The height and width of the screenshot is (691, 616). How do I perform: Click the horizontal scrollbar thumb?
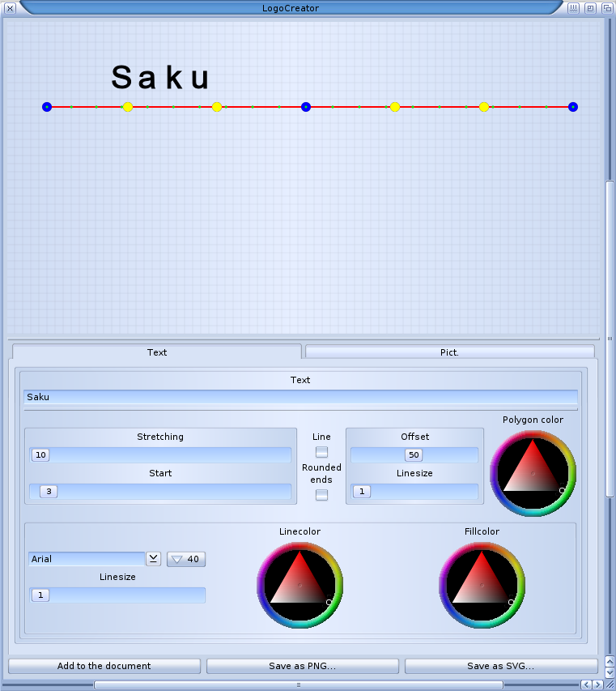pos(299,685)
